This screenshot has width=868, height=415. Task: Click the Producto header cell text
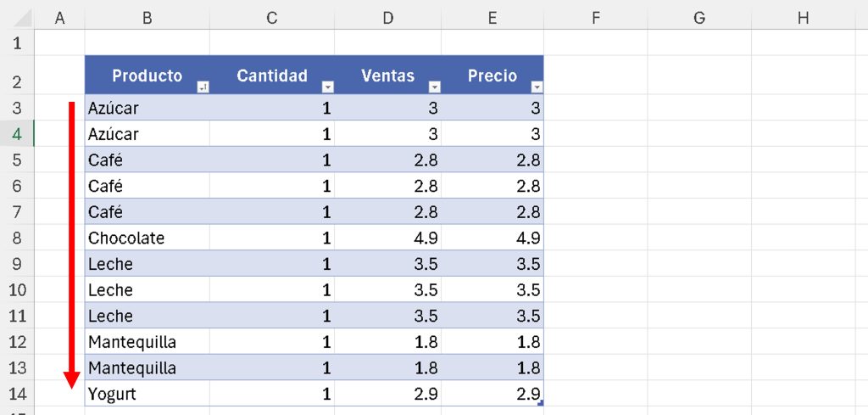coord(147,76)
